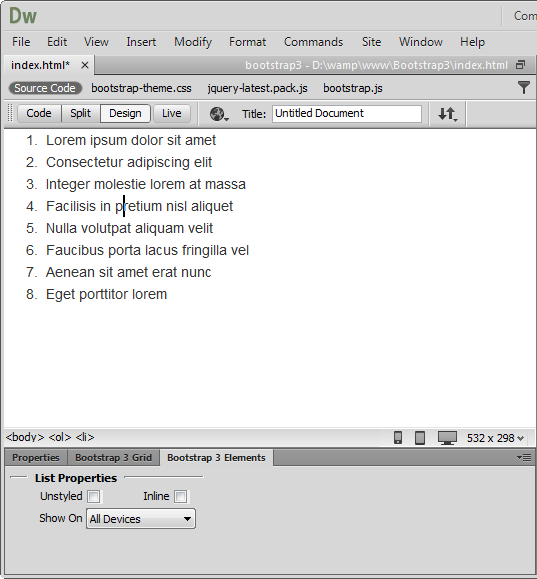Switch to Live view

click(x=171, y=113)
